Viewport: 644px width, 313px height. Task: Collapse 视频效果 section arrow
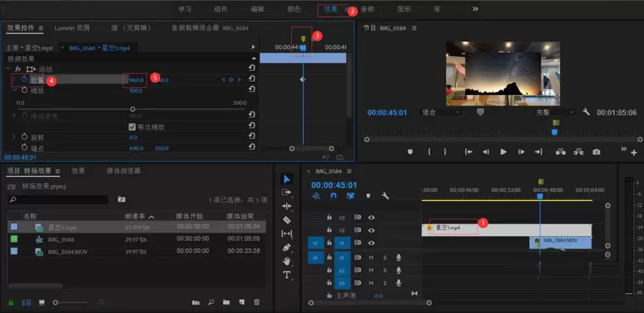click(x=254, y=59)
